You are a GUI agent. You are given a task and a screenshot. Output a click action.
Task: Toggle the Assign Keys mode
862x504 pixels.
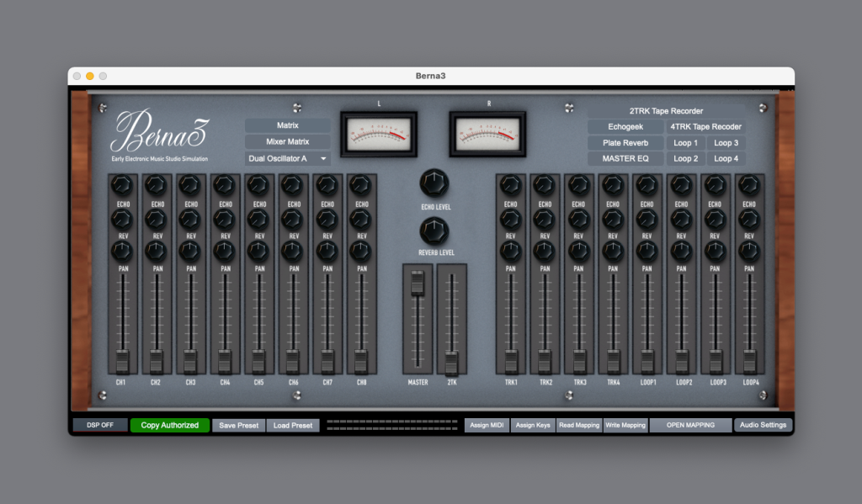[533, 425]
